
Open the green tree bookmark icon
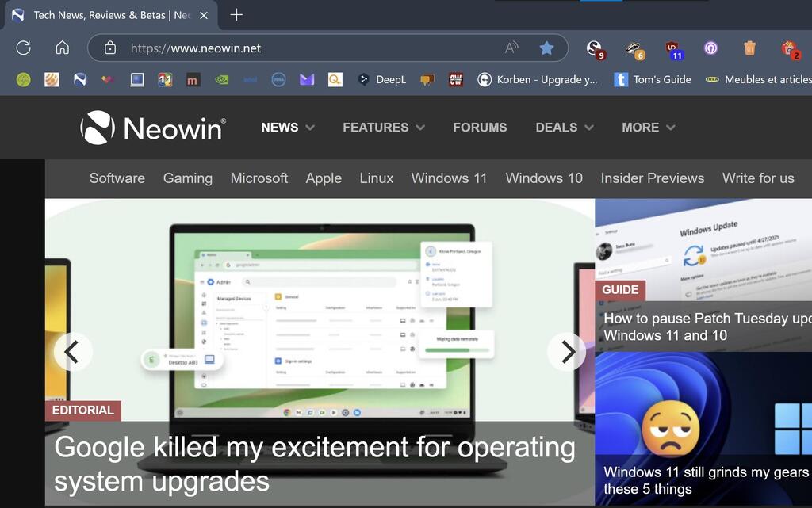23,80
